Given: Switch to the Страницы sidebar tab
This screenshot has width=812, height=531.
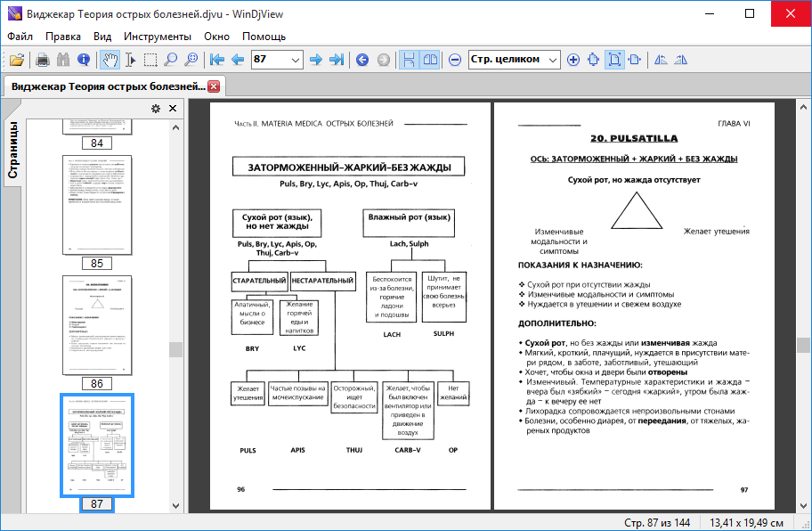Looking at the screenshot, I should (12, 150).
